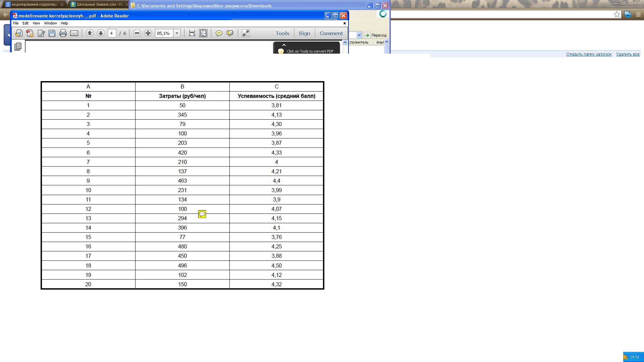Toggle read mode expand arrows icon
Viewport: 644px width, 362px height.
246,33
